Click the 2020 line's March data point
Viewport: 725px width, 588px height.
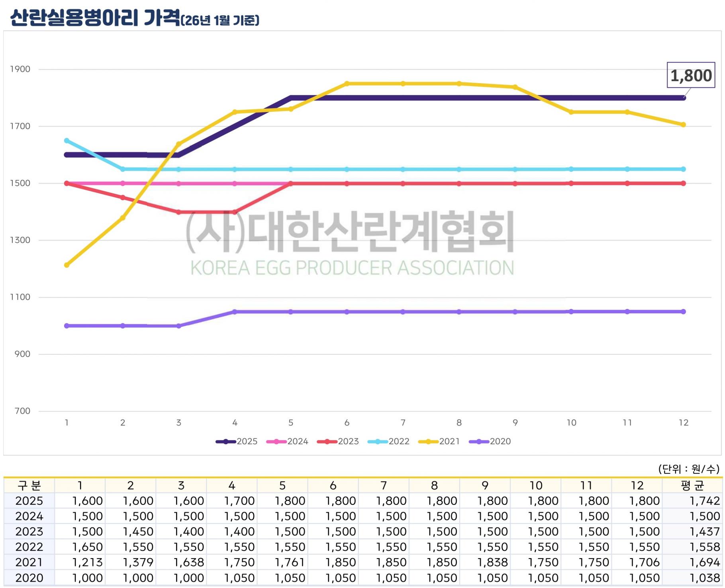(x=179, y=326)
